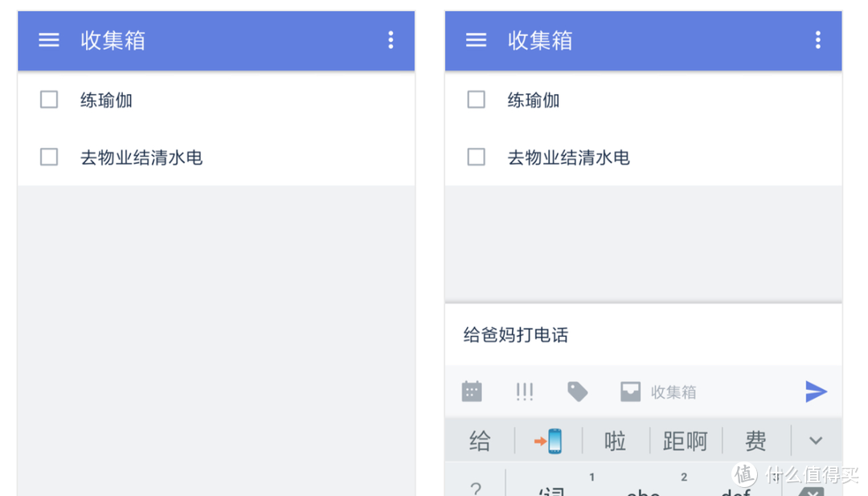Set due date with calendar icon

(x=472, y=391)
